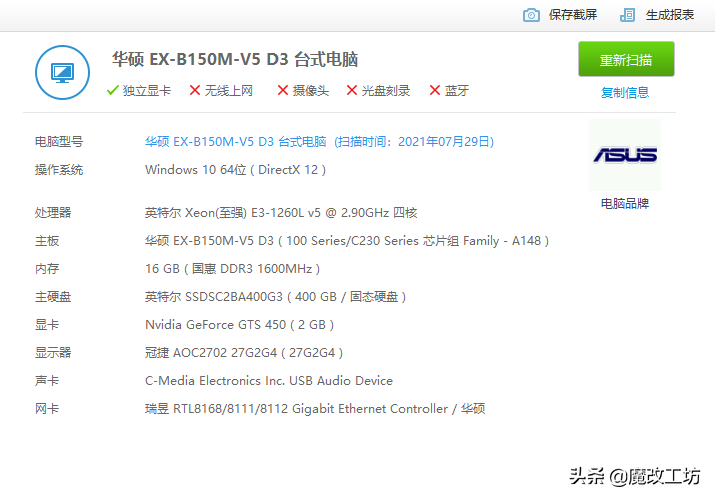Click the report icon beside 生成报表

[x=627, y=15]
